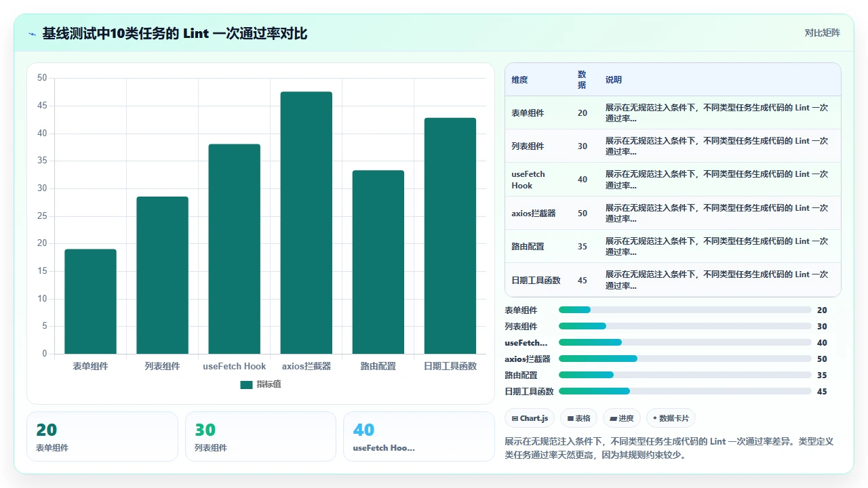Click the useFetch Hook bar in chart

pyautogui.click(x=234, y=249)
